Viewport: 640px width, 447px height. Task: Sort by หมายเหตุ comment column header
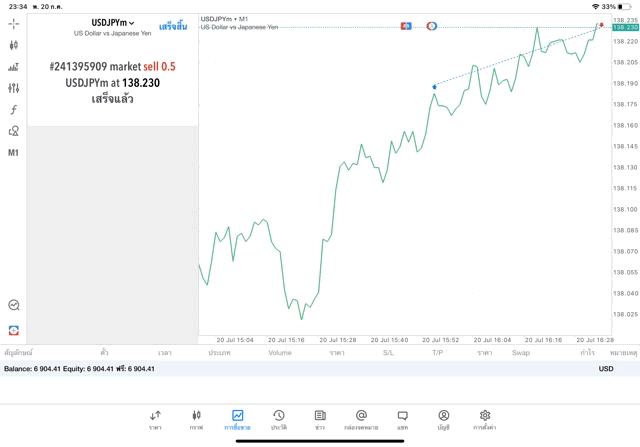click(623, 353)
